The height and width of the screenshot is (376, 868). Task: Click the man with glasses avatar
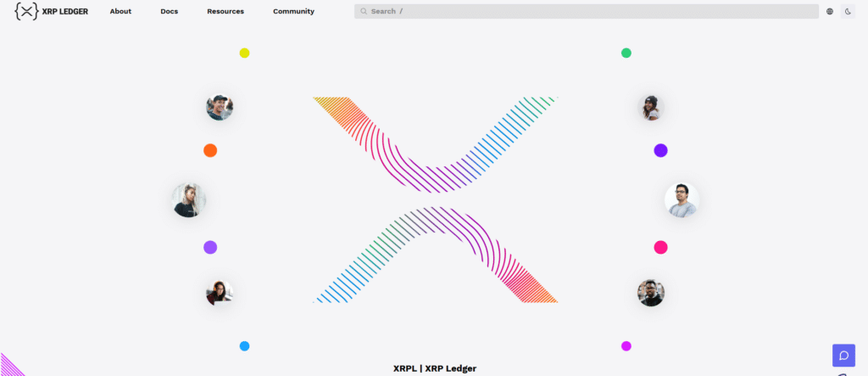682,199
